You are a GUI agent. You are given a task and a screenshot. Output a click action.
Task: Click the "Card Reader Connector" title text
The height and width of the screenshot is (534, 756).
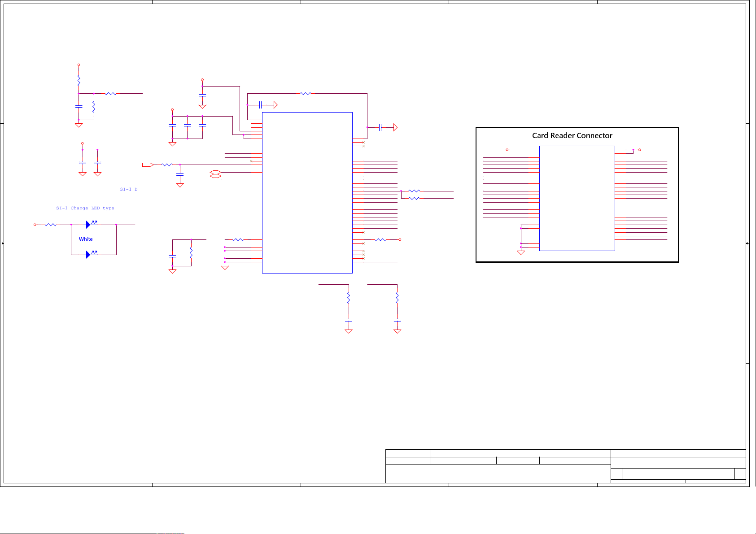tap(572, 135)
